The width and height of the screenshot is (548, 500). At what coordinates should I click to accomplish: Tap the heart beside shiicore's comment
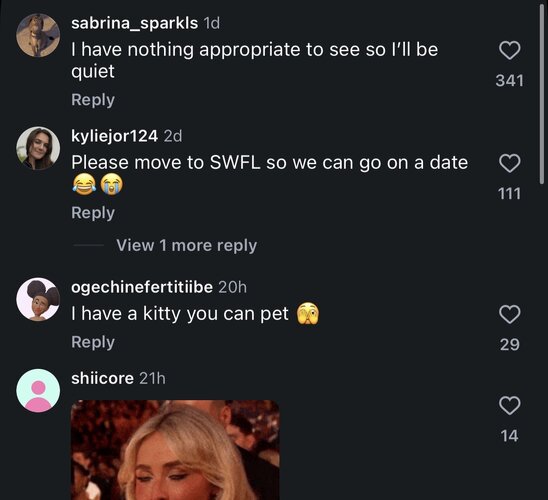[x=510, y=405]
